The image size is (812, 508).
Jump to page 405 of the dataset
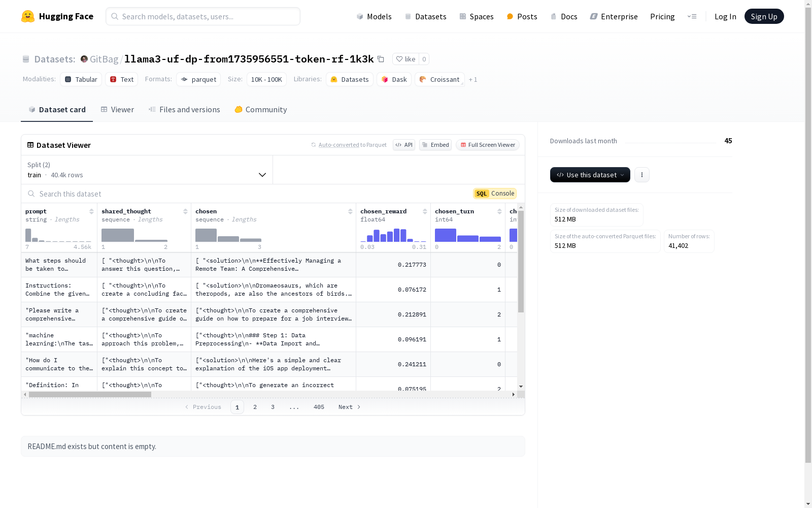coord(319,407)
